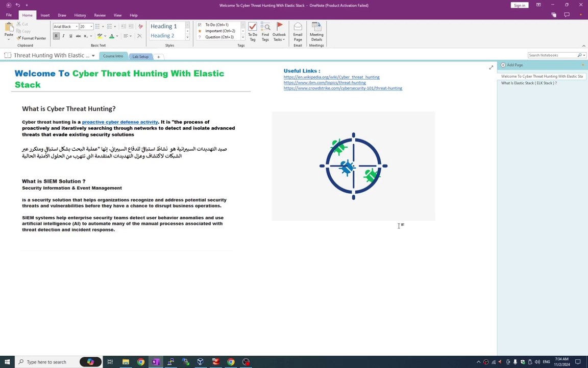Click the Undo arrow in title bar
The height and width of the screenshot is (368, 588).
(18, 5)
